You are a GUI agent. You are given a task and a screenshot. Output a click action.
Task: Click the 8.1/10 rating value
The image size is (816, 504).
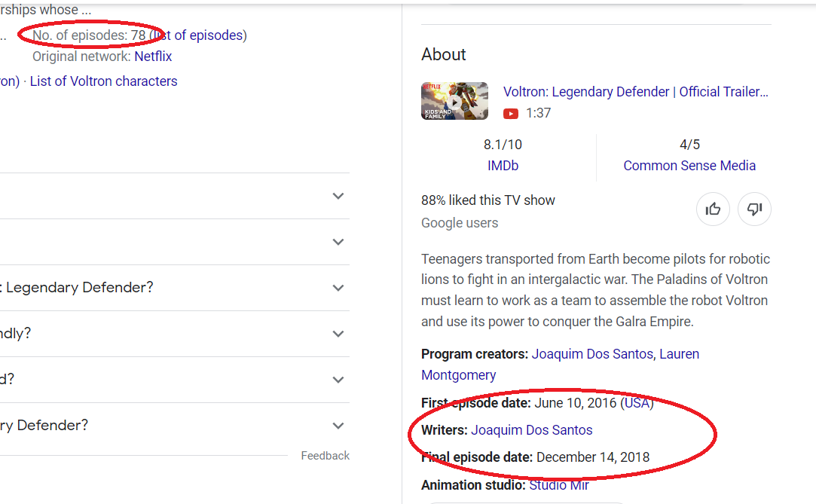tap(503, 145)
